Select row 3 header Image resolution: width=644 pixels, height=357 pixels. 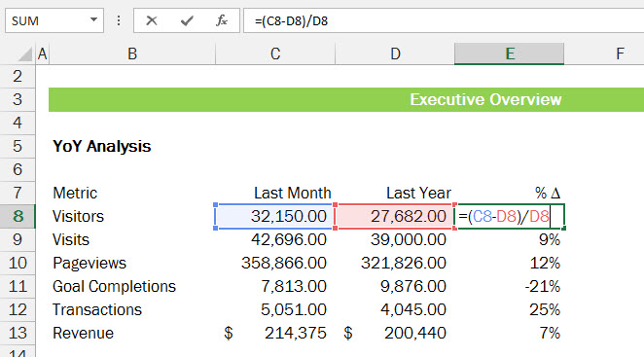tap(18, 99)
